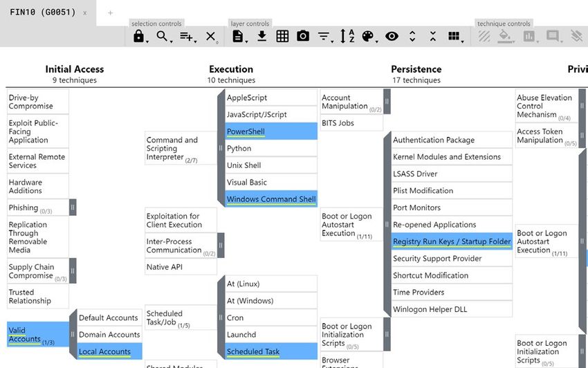Open the layer information document icon
Image resolution: width=588 pixels, height=368 pixels.
(238, 37)
